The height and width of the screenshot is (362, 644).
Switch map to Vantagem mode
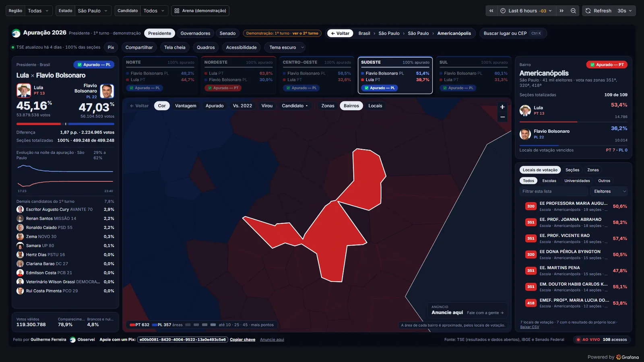(x=186, y=106)
